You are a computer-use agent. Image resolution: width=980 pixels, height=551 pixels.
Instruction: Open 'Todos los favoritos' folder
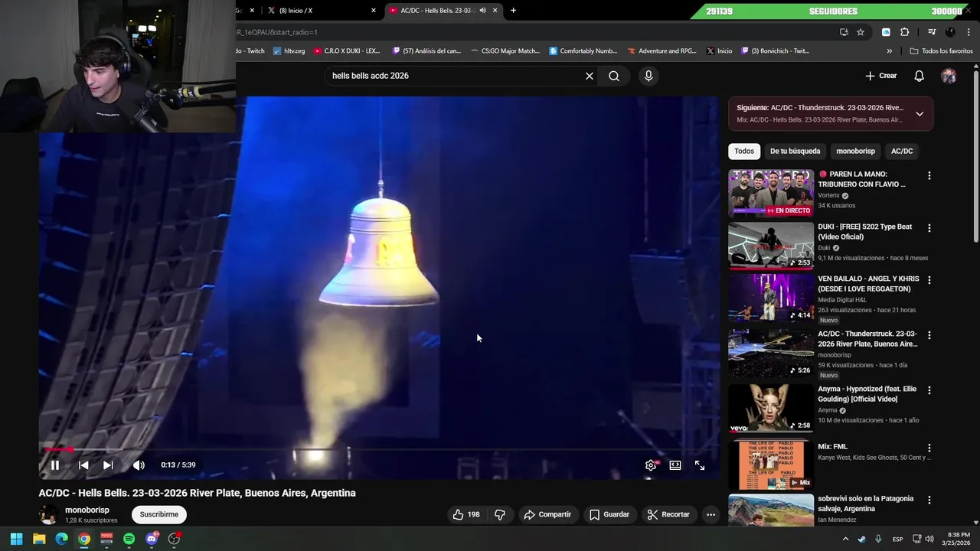(x=941, y=51)
